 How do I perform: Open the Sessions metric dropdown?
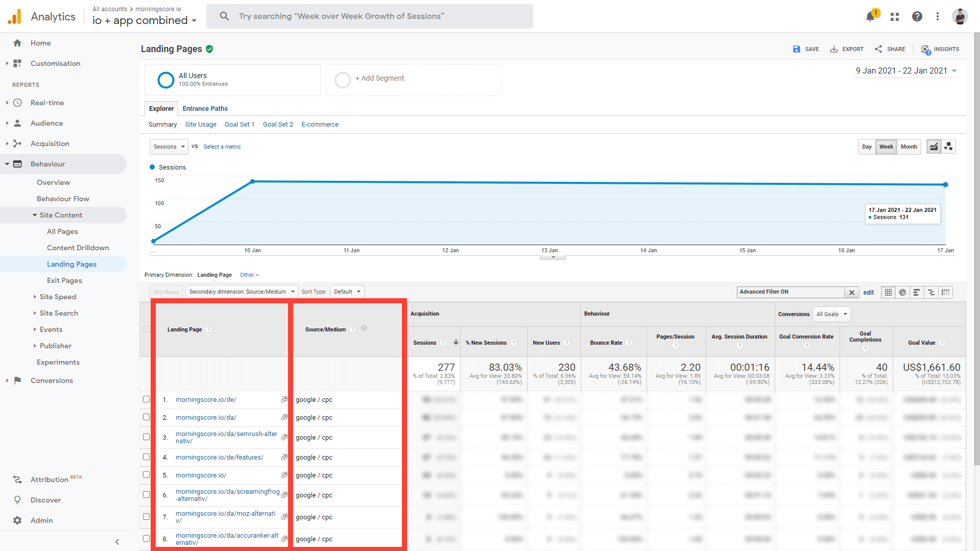click(169, 147)
